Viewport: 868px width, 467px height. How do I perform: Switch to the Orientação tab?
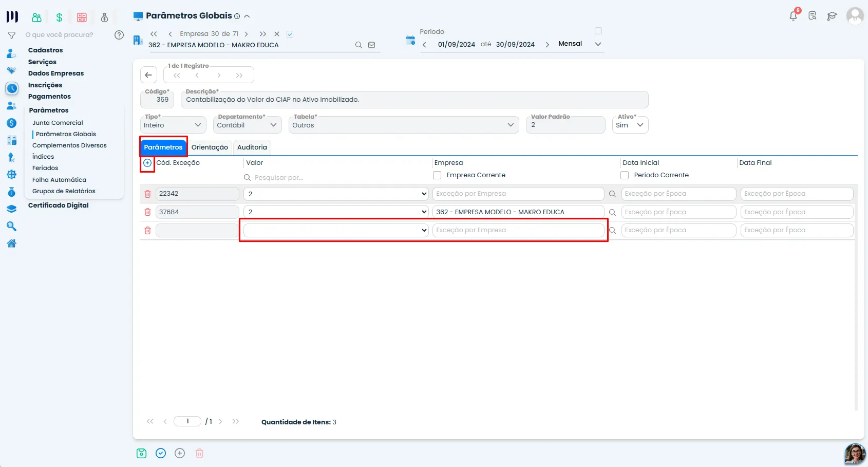210,147
